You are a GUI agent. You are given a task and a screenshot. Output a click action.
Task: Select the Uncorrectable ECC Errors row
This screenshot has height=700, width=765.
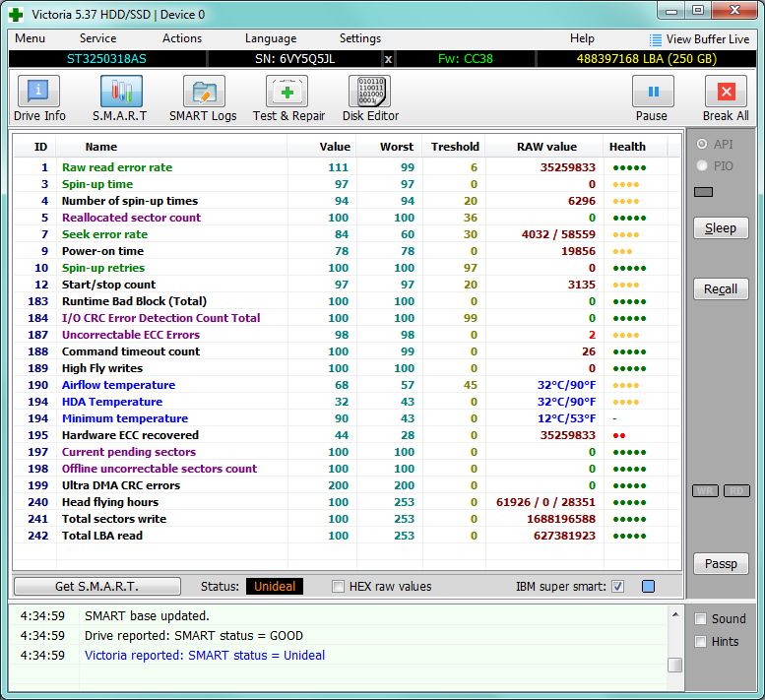pyautogui.click(x=347, y=335)
